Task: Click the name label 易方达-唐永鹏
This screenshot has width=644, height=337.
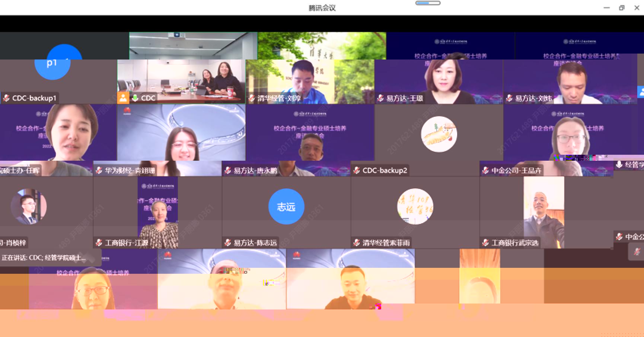Action: click(255, 170)
